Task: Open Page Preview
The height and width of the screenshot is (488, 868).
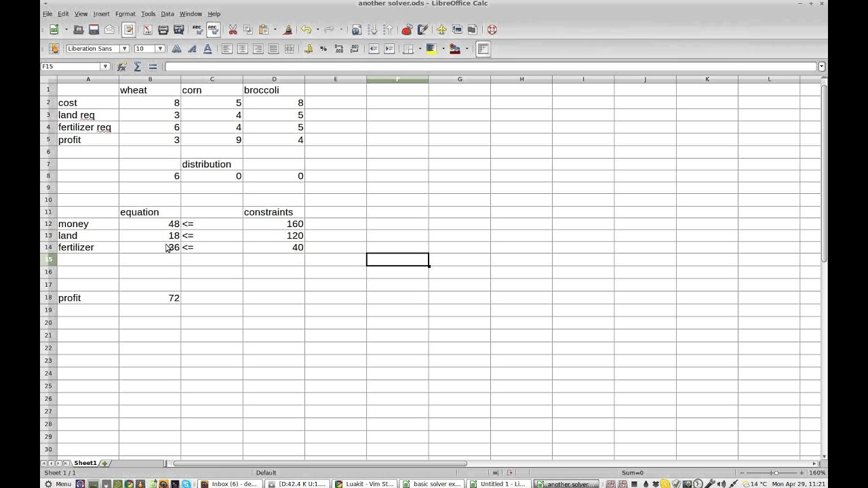Action: pyautogui.click(x=179, y=30)
